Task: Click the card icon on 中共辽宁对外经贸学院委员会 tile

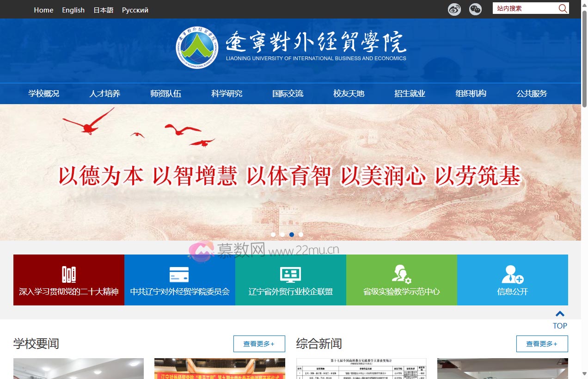Action: pos(179,273)
